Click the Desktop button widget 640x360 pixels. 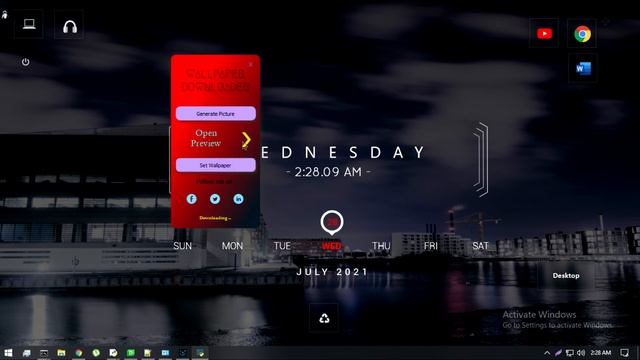coord(566,276)
